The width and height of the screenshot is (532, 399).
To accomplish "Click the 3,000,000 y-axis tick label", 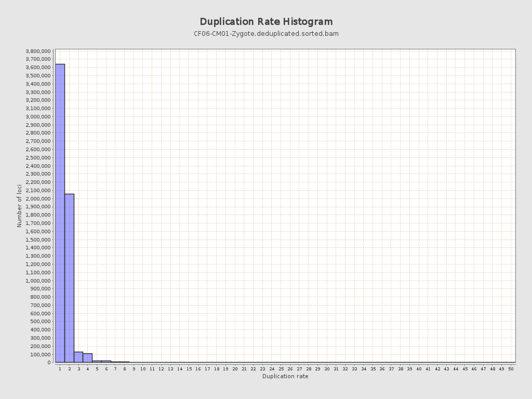I will tap(38, 117).
